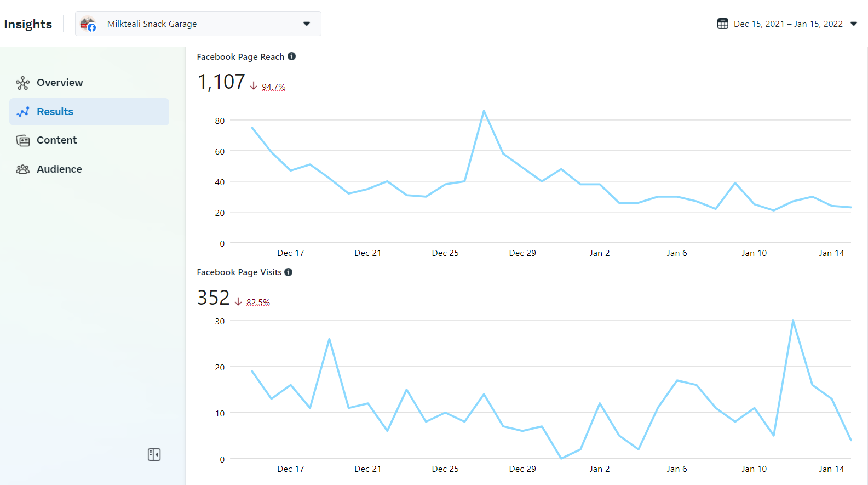Click Jan 2 label on reach chart
The width and height of the screenshot is (868, 485).
pyautogui.click(x=600, y=253)
